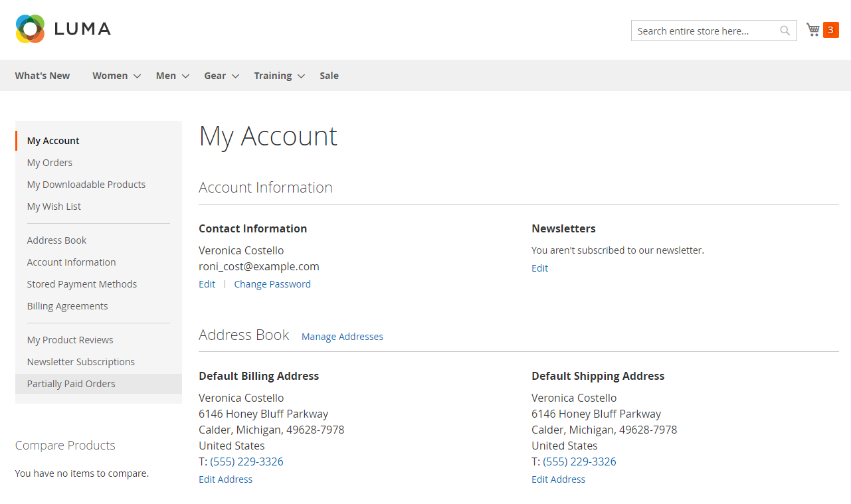The height and width of the screenshot is (504, 851).
Task: Go to My Orders in sidebar
Action: [x=50, y=163]
